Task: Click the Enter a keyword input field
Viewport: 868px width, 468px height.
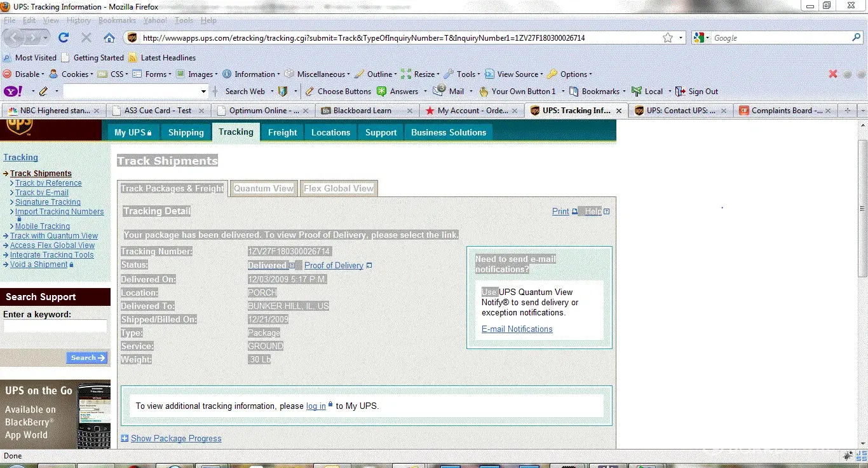Action: (x=55, y=326)
